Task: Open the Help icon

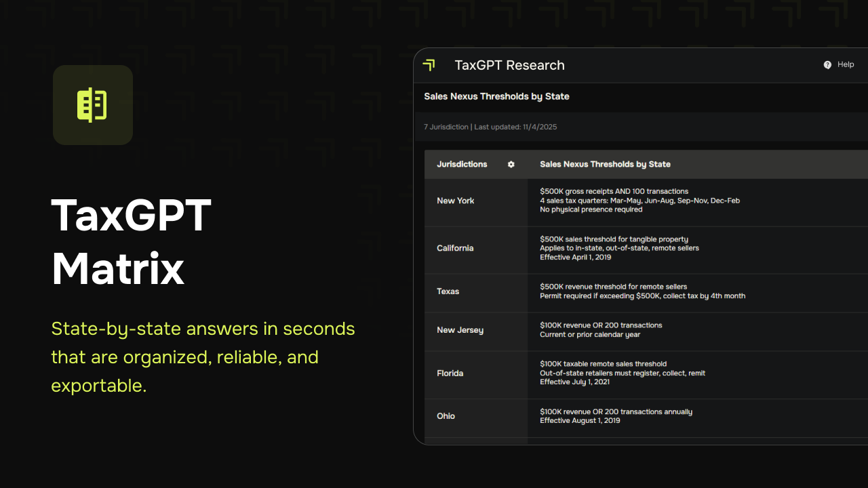Action: (x=827, y=65)
